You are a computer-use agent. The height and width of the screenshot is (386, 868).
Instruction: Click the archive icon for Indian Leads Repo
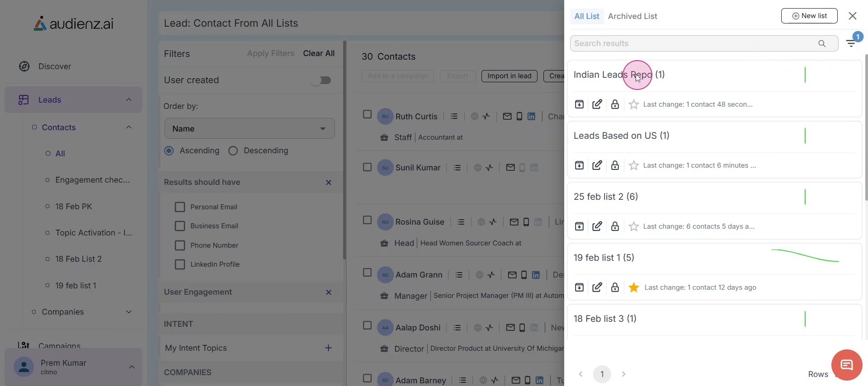click(579, 104)
